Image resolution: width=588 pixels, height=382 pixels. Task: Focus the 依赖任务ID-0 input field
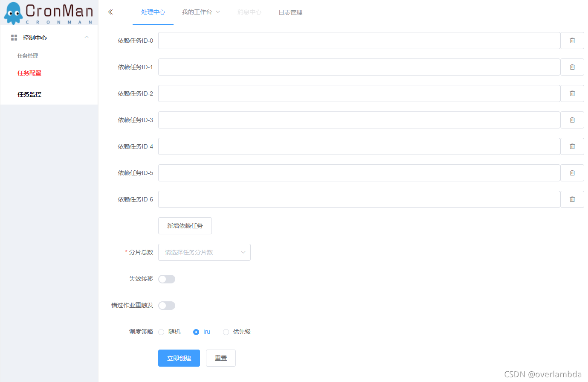[359, 41]
